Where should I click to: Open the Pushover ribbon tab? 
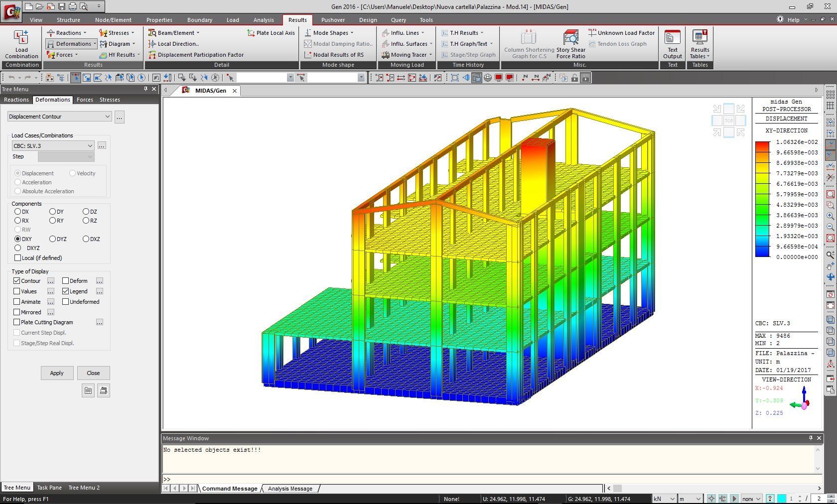(333, 20)
